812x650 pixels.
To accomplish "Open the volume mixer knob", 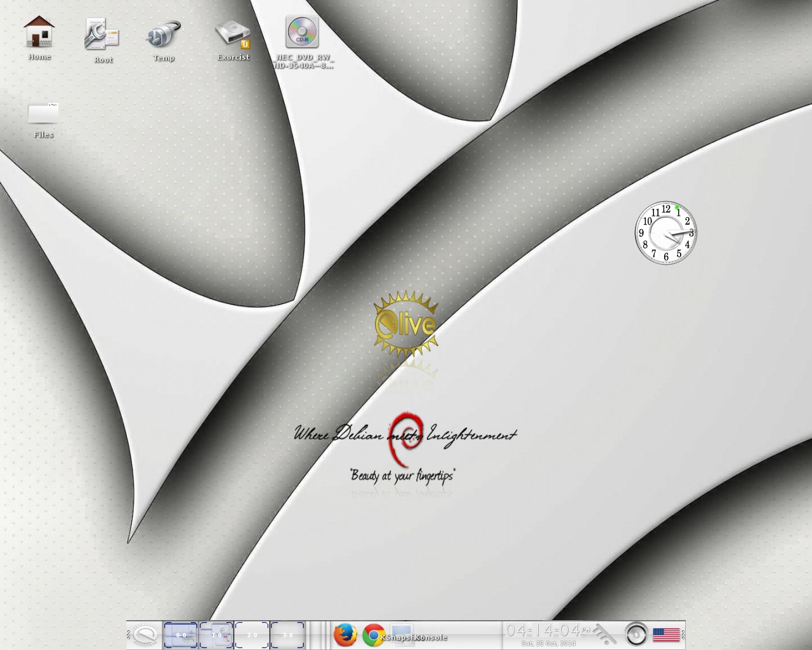I will [x=636, y=635].
